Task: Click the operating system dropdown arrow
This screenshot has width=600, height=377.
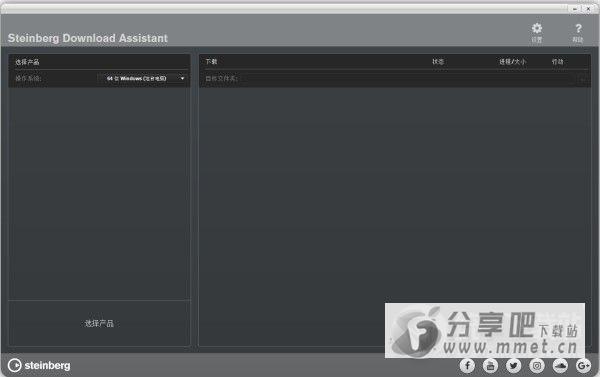Action: pyautogui.click(x=183, y=78)
